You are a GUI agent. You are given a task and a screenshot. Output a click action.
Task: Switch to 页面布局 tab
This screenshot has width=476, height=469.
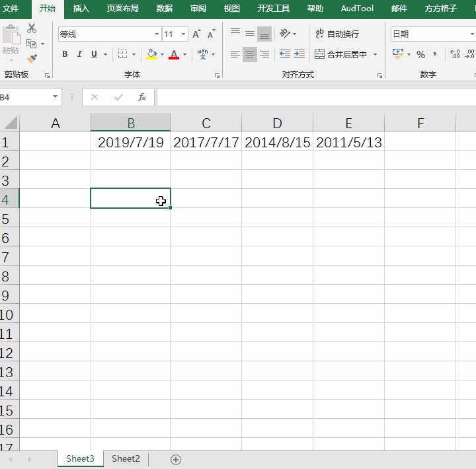tap(123, 9)
